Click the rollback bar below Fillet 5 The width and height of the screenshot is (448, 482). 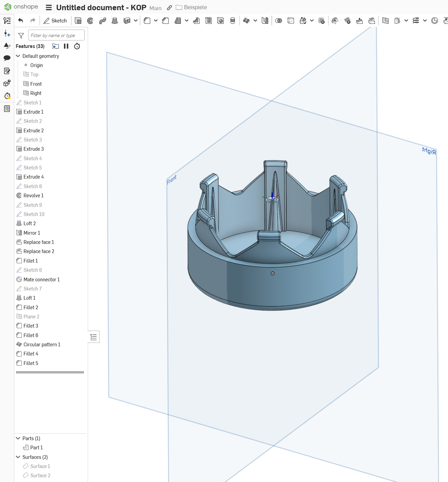click(x=50, y=372)
